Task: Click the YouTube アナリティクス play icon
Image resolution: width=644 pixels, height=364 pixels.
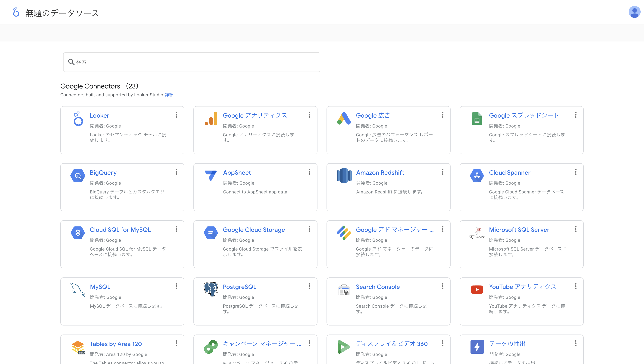Action: coord(477,290)
